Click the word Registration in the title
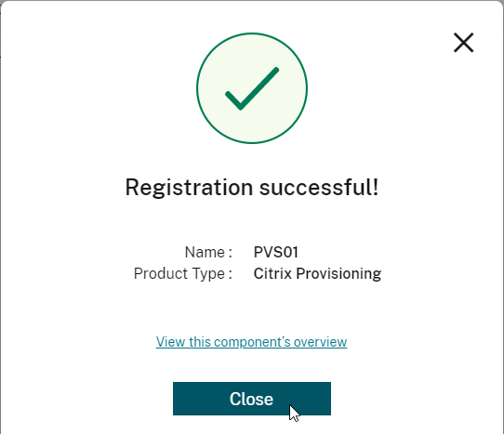This screenshot has height=434, width=504. (x=189, y=188)
